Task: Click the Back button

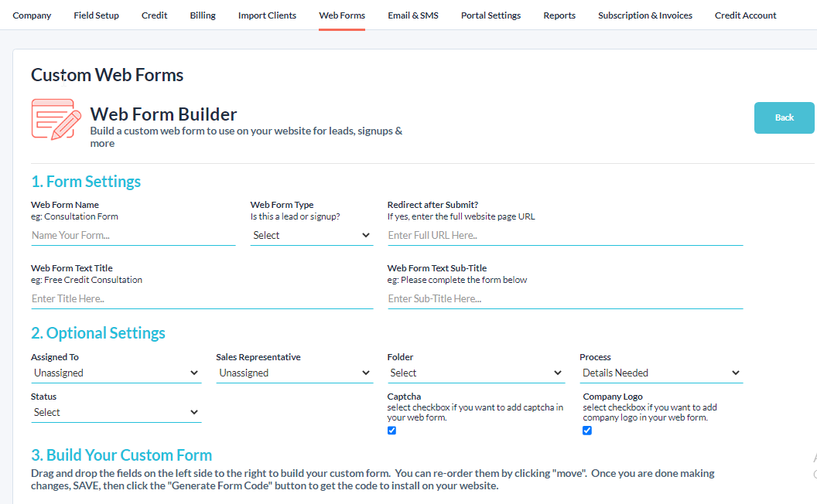Action: click(784, 117)
